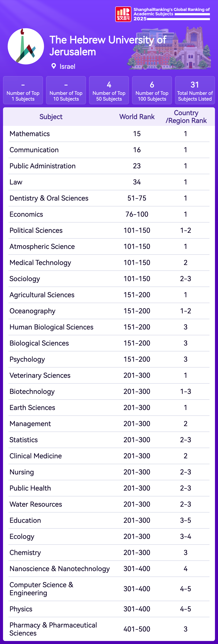Viewport: 218px width, 644px height.
Task: Click the Atmospheric Science subject
Action: click(x=42, y=246)
